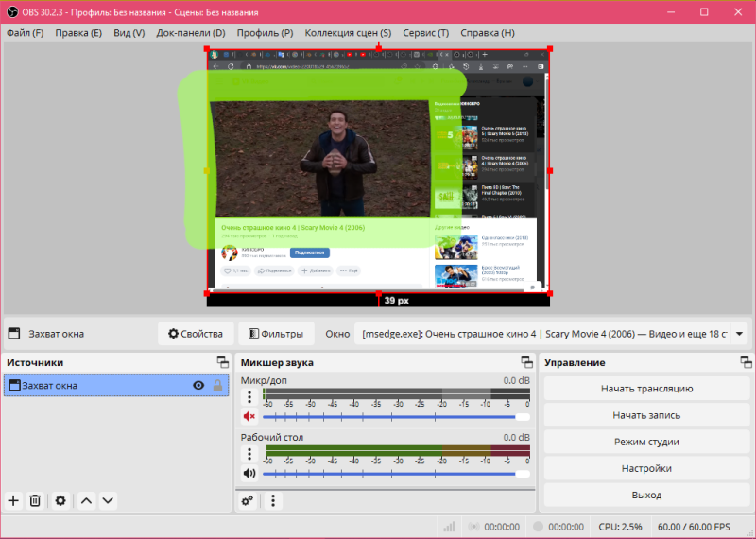The height and width of the screenshot is (539, 756).
Task: Click the Выход exit button
Action: [646, 495]
